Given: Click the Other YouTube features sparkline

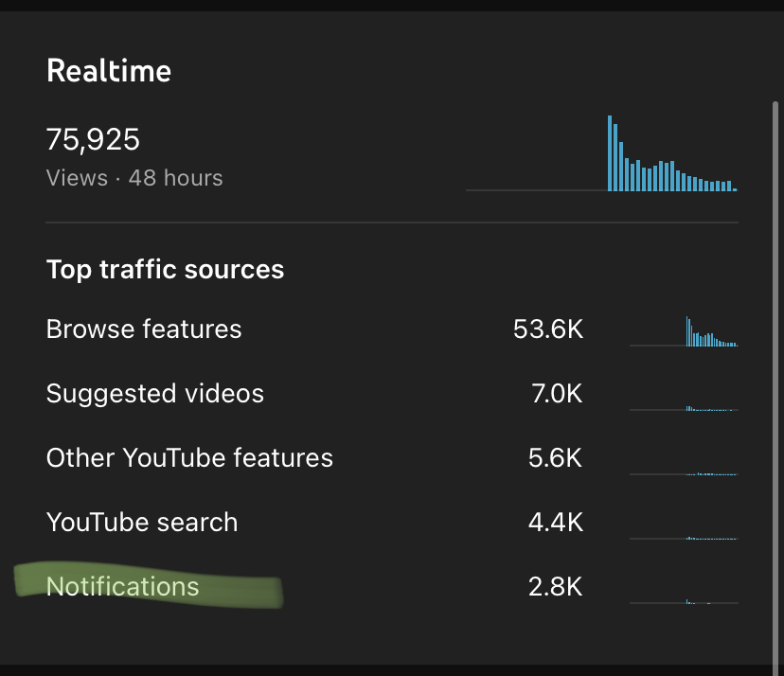Looking at the screenshot, I should click(x=684, y=473).
